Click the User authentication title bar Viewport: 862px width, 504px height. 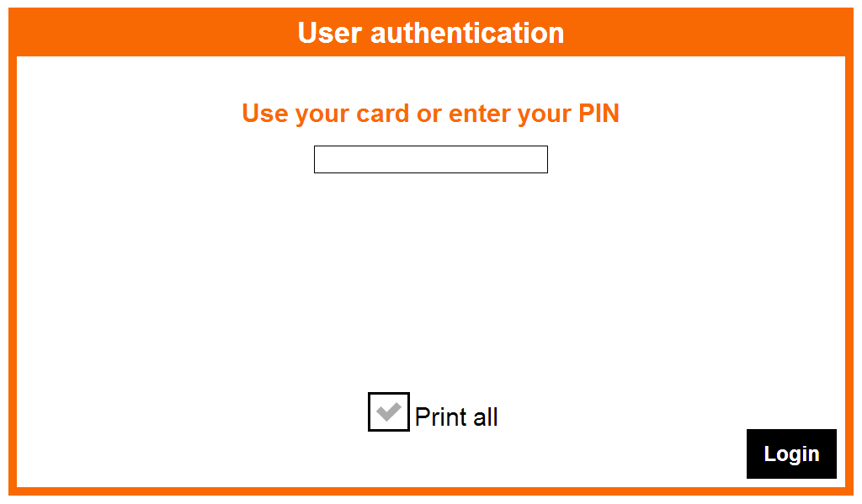[x=430, y=32]
